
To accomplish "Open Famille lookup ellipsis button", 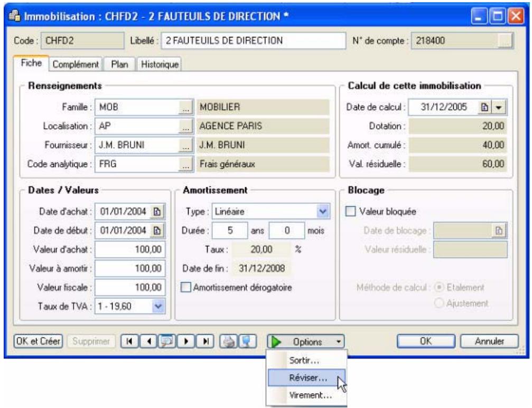I will tap(186, 108).
